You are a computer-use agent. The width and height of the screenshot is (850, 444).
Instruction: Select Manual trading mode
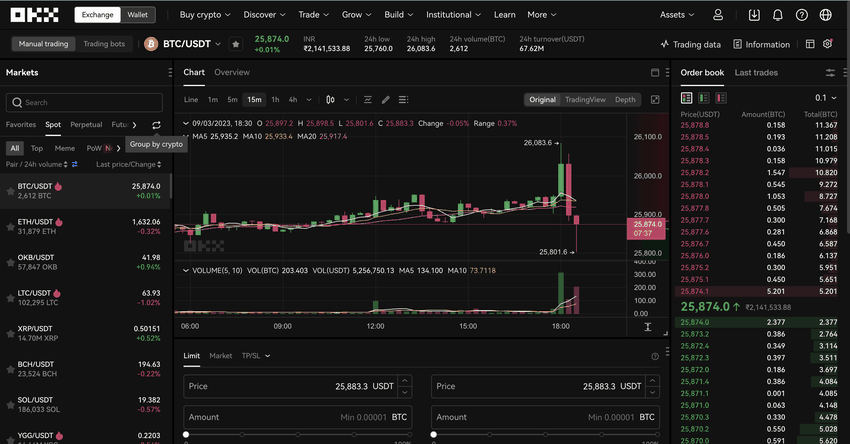(x=43, y=44)
